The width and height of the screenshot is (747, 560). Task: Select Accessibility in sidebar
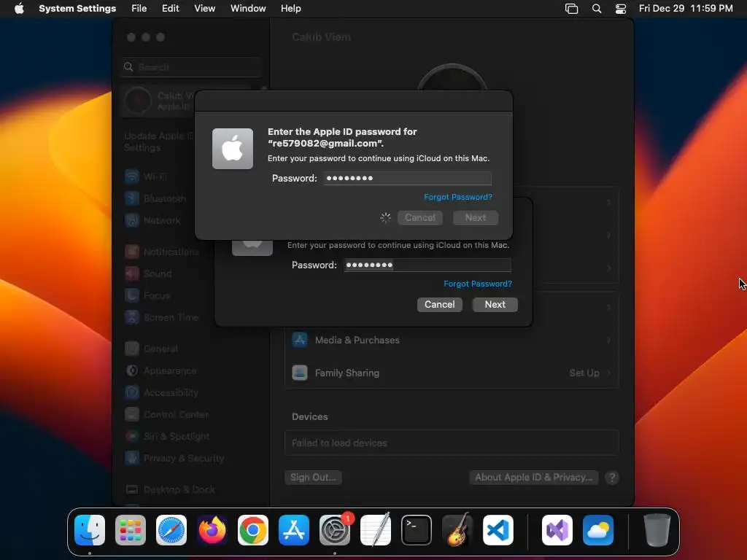(161, 393)
